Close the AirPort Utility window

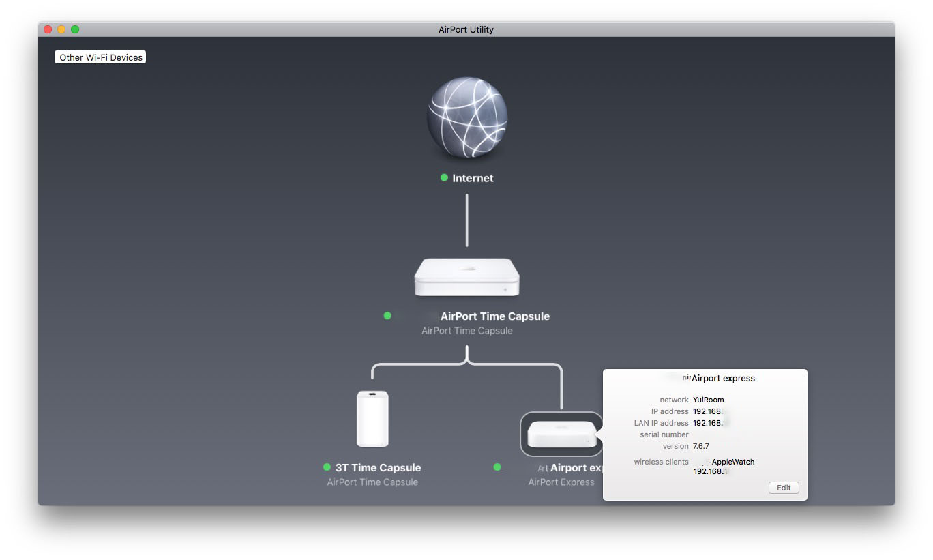click(48, 29)
